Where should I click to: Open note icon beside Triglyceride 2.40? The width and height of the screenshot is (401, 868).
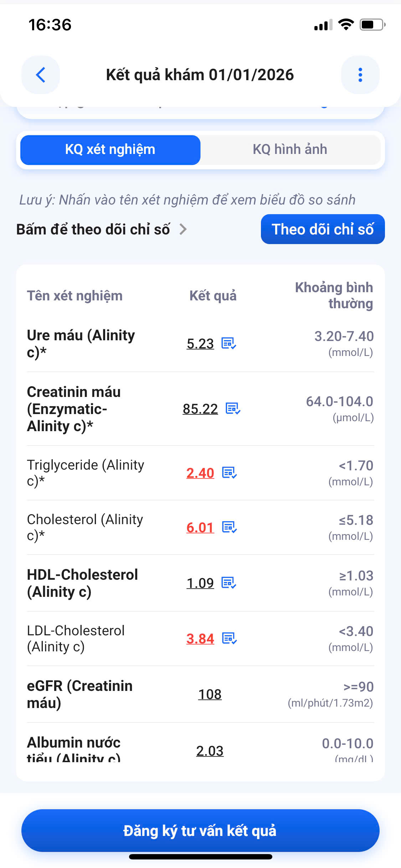coord(229,473)
